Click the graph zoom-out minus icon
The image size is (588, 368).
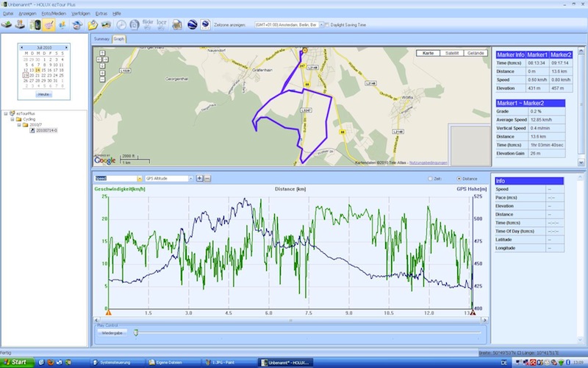(207, 178)
